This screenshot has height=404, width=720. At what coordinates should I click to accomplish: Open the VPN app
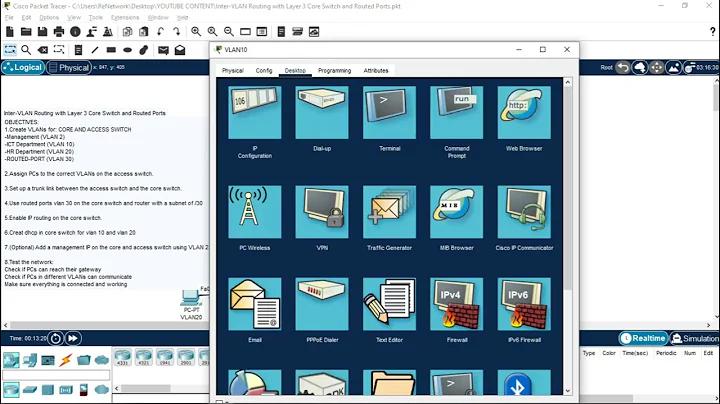pos(322,212)
